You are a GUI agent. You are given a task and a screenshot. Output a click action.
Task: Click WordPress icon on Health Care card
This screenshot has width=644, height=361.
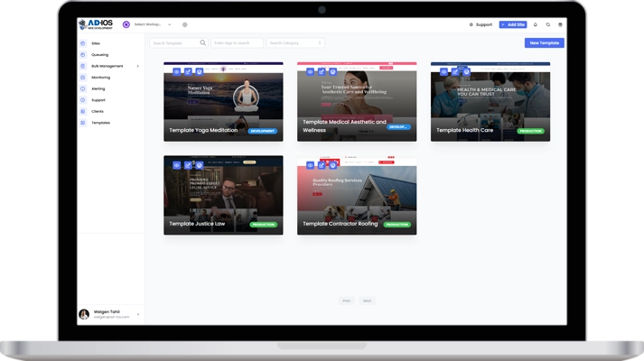[x=467, y=72]
